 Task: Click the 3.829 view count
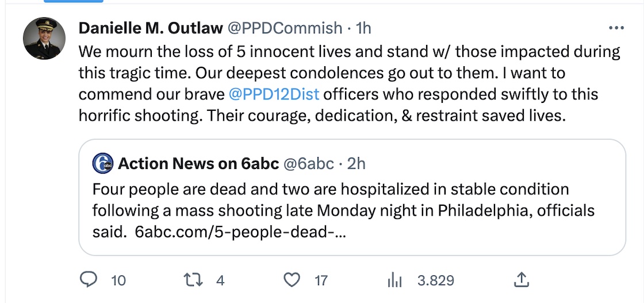(436, 281)
